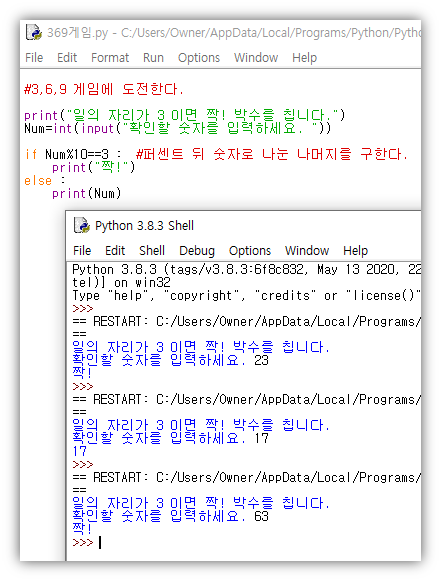Click the input value 63 in the Shell
The image size is (441, 581).
pyautogui.click(x=261, y=516)
